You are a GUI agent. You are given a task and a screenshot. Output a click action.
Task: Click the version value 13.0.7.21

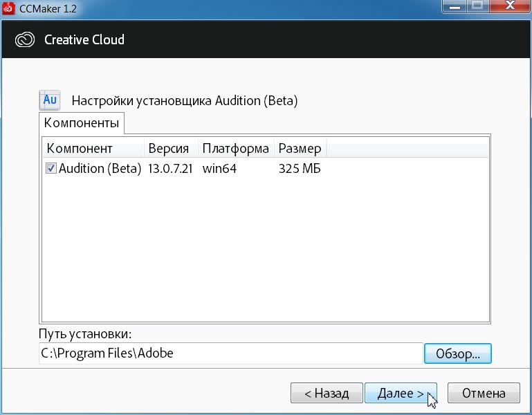click(x=170, y=169)
